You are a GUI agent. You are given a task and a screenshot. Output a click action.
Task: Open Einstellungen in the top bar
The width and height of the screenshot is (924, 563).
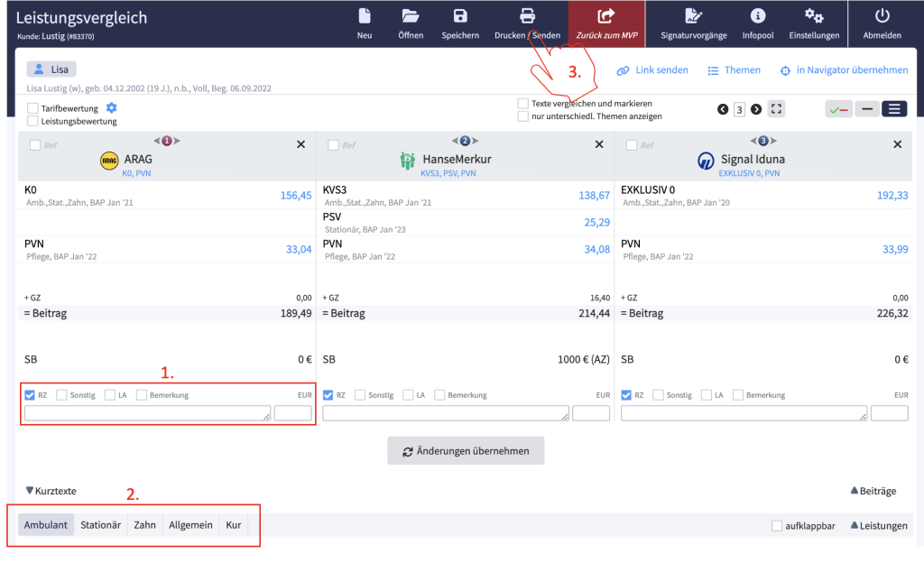814,23
